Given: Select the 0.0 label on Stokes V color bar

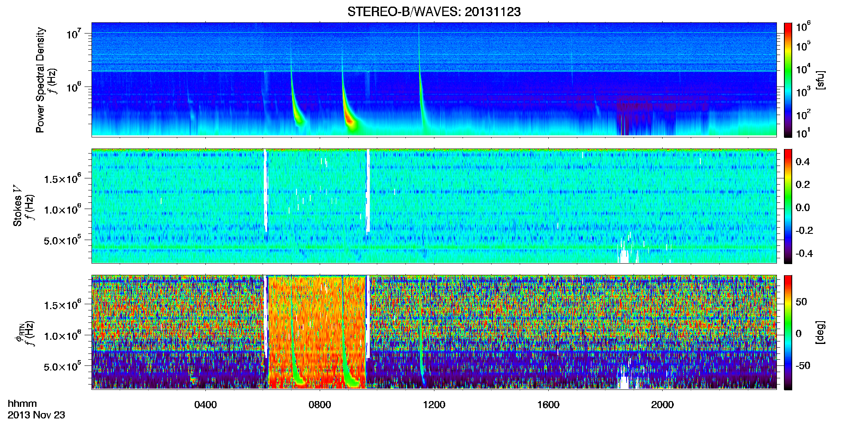Looking at the screenshot, I should pos(803,208).
